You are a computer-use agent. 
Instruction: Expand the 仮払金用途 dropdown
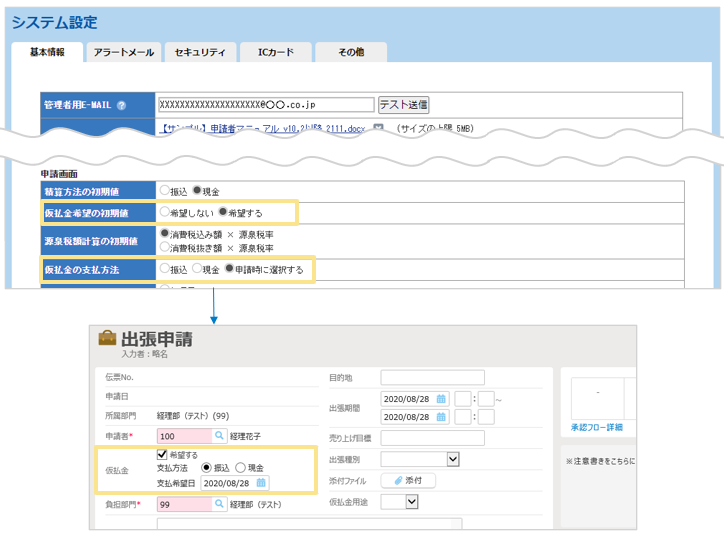point(412,502)
